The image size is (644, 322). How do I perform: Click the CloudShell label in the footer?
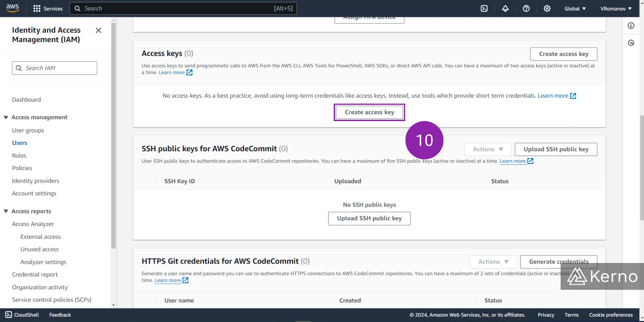coord(26,315)
